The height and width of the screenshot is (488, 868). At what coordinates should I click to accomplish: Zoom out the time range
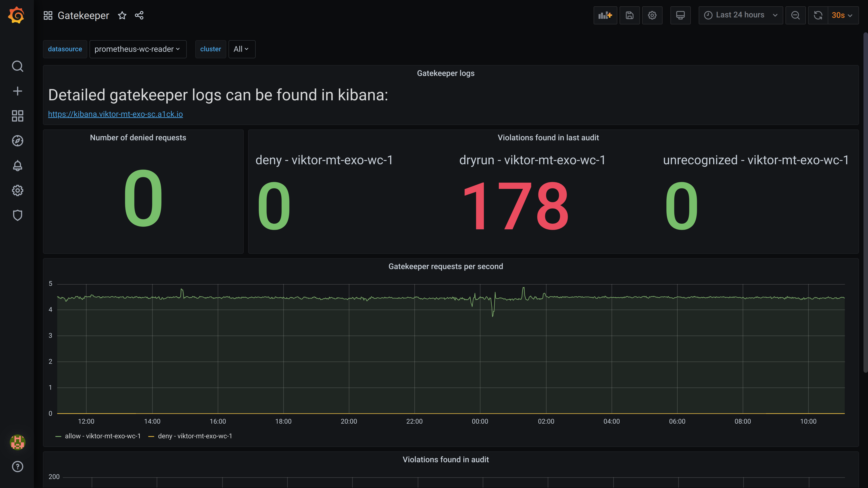pos(795,15)
